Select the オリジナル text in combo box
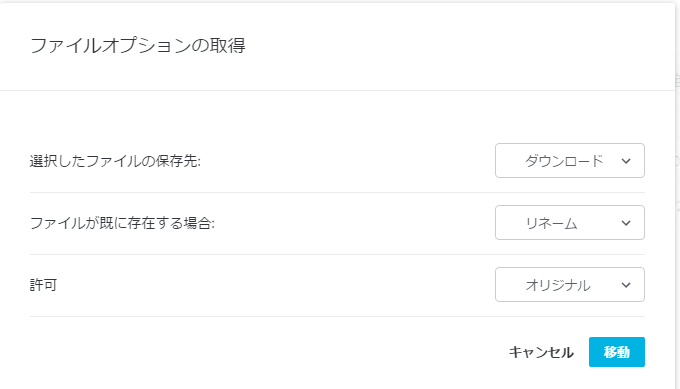 click(558, 285)
